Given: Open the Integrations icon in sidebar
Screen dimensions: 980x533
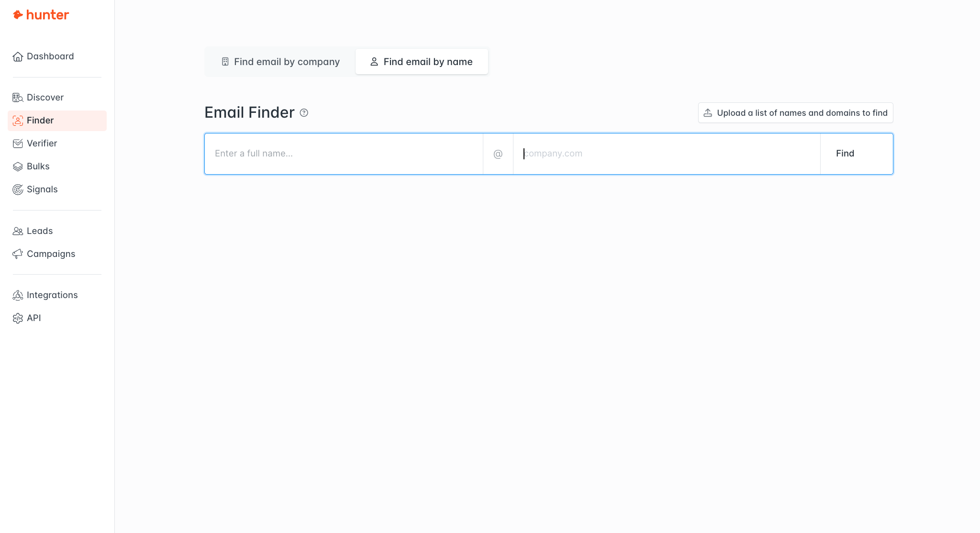Looking at the screenshot, I should [18, 295].
